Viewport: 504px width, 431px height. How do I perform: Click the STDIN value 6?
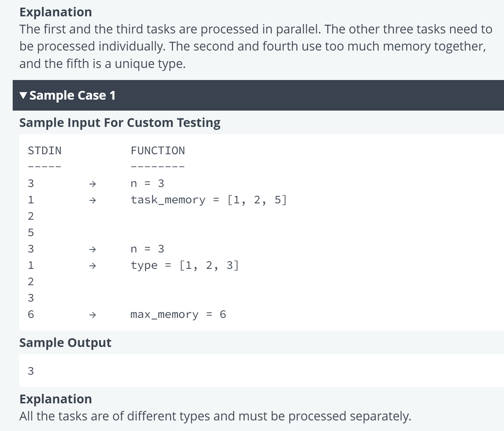(31, 314)
